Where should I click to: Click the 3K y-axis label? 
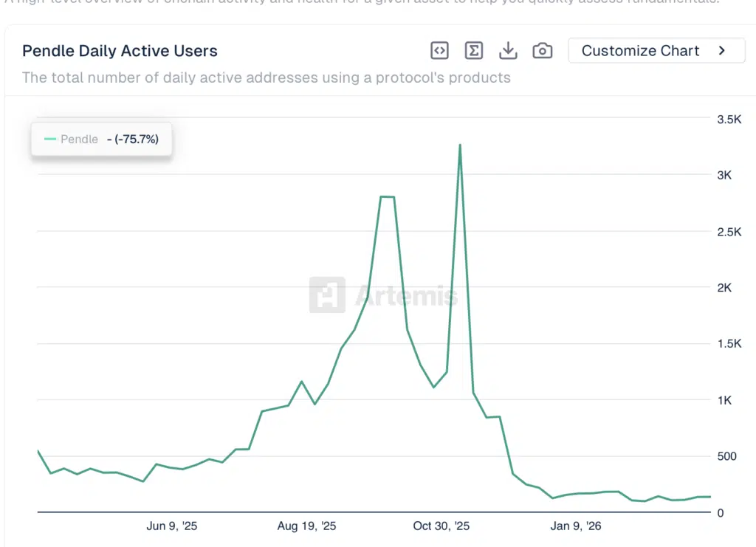coord(724,176)
